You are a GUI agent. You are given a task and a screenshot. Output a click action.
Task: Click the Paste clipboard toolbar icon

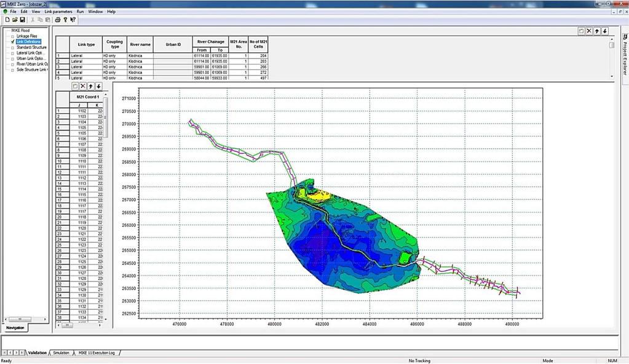click(x=48, y=20)
